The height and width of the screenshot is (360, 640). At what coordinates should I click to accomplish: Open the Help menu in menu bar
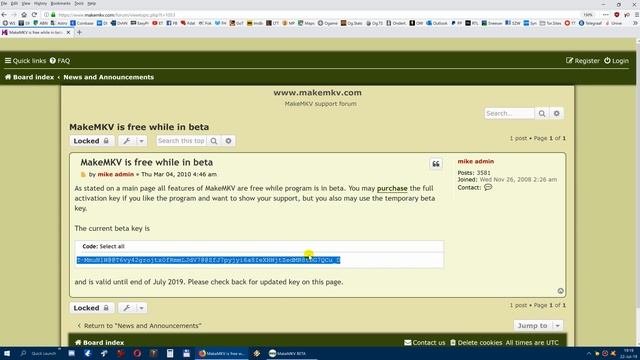pyautogui.click(x=92, y=3)
